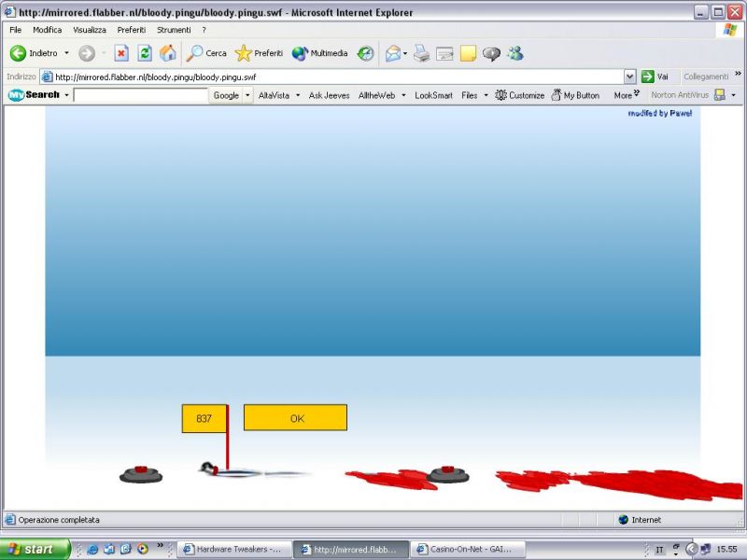Open the Strumenti menu
The height and width of the screenshot is (560, 747).
click(174, 30)
